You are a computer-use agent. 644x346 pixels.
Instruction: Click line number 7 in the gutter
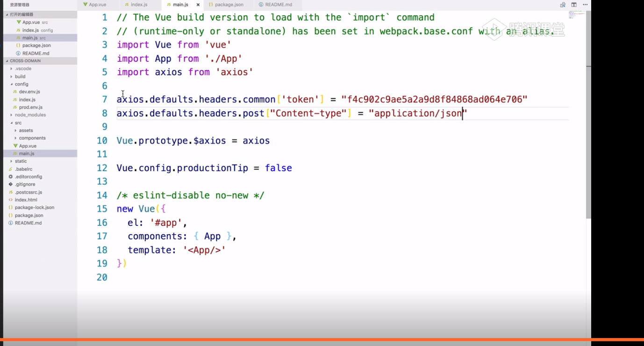[104, 100]
